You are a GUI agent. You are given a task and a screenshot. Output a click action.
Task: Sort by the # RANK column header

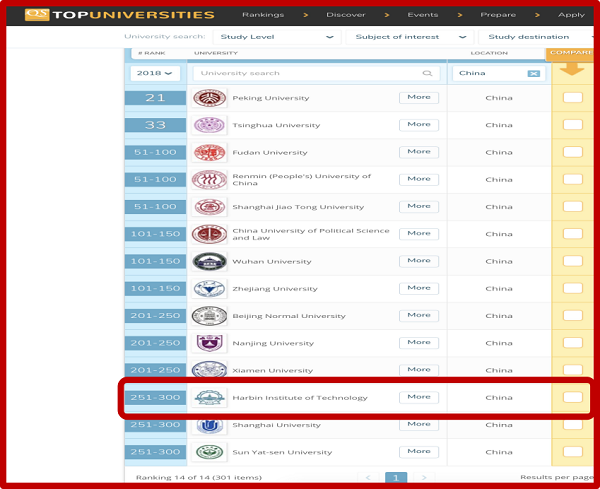pos(152,53)
